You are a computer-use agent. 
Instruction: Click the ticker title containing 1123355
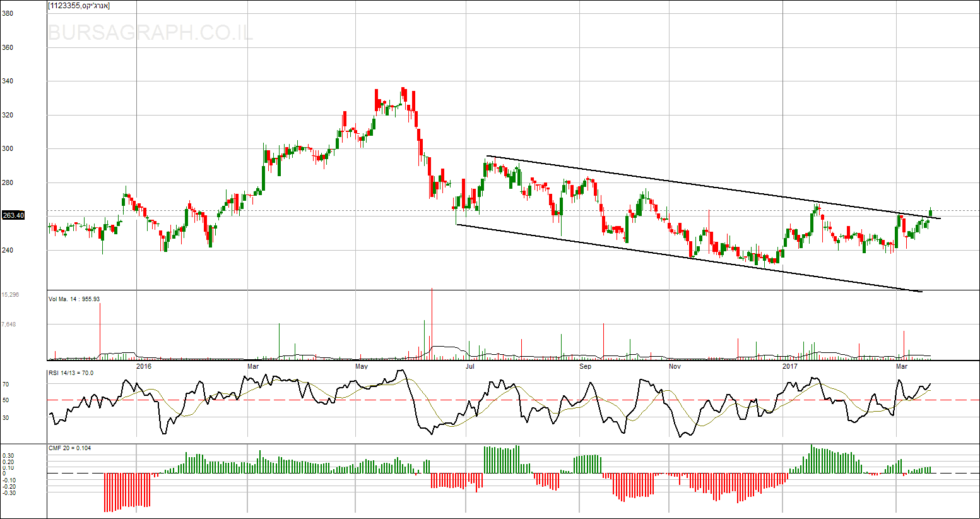(79, 6)
